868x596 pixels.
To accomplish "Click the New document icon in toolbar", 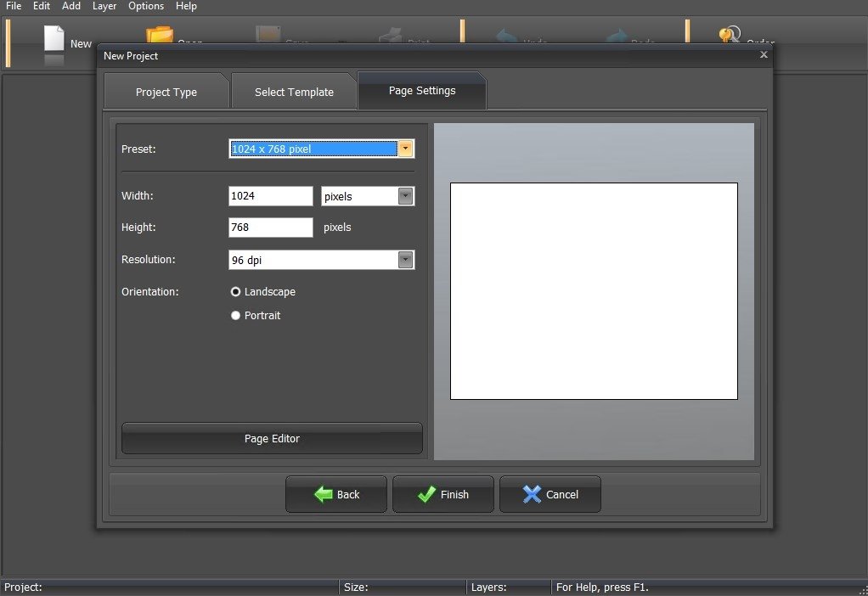I will pos(54,39).
